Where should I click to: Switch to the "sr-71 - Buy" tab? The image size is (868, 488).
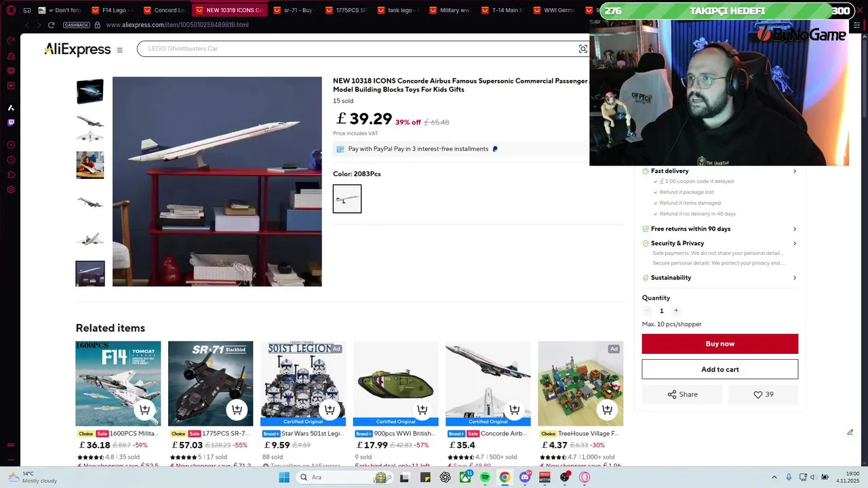pos(294,10)
